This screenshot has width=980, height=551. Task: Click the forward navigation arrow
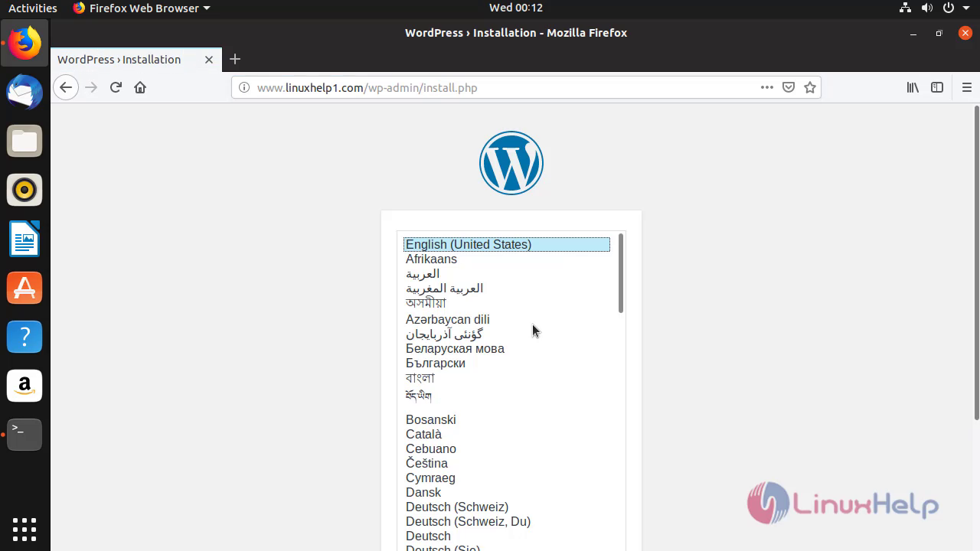coord(91,87)
